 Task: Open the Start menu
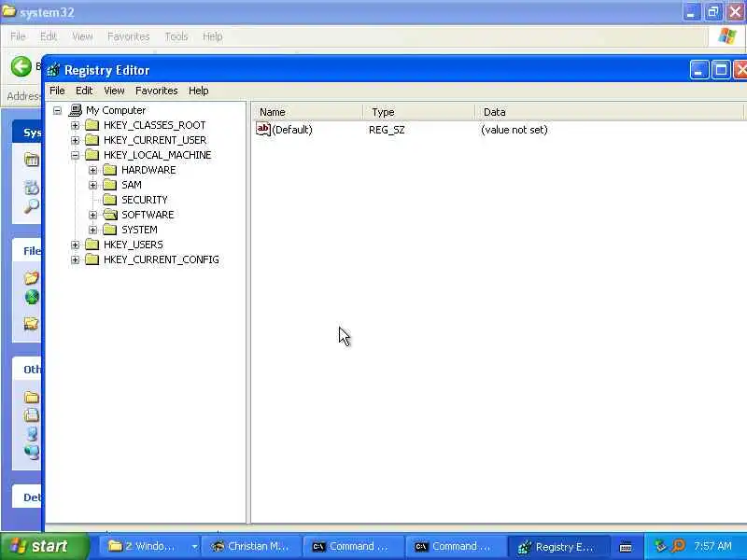coord(45,546)
